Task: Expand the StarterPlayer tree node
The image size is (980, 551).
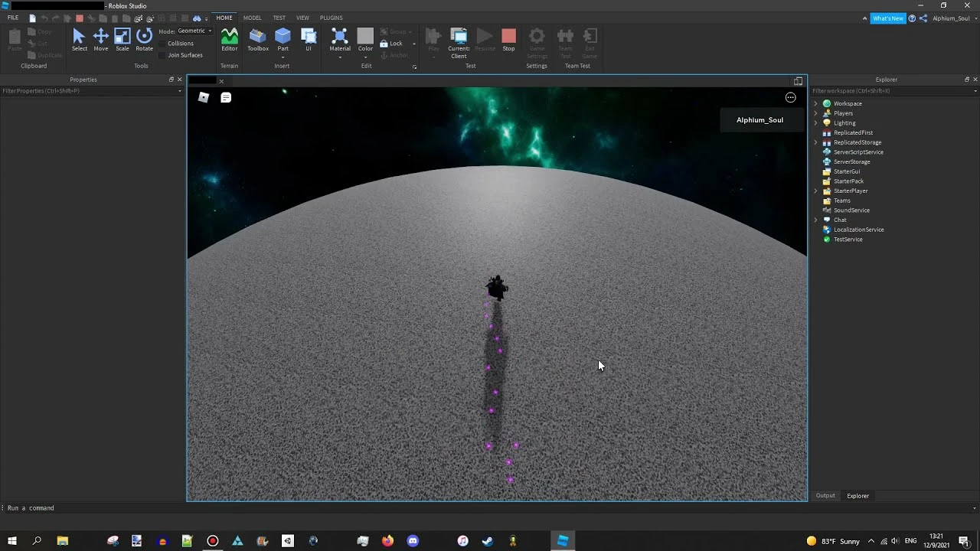Action: 815,191
